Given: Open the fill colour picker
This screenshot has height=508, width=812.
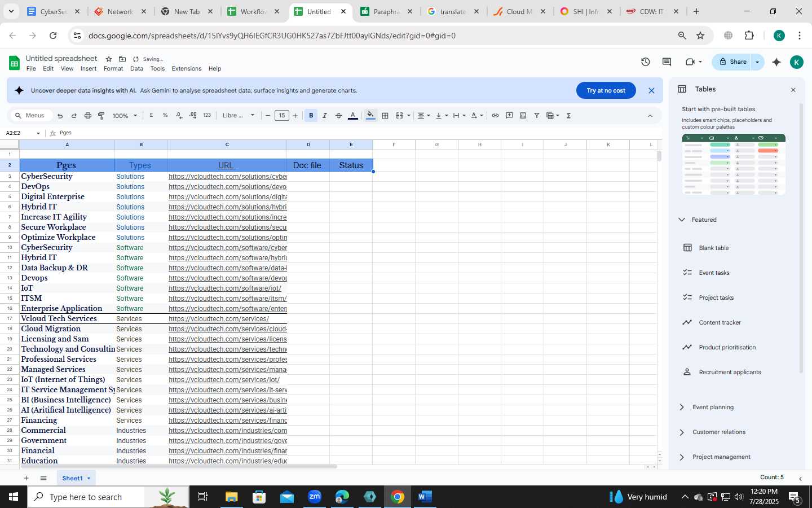Looking at the screenshot, I should point(370,116).
